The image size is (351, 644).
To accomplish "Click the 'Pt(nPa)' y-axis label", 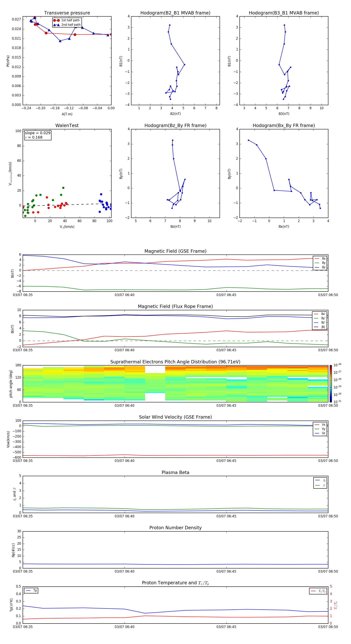I will click(x=8, y=61).
